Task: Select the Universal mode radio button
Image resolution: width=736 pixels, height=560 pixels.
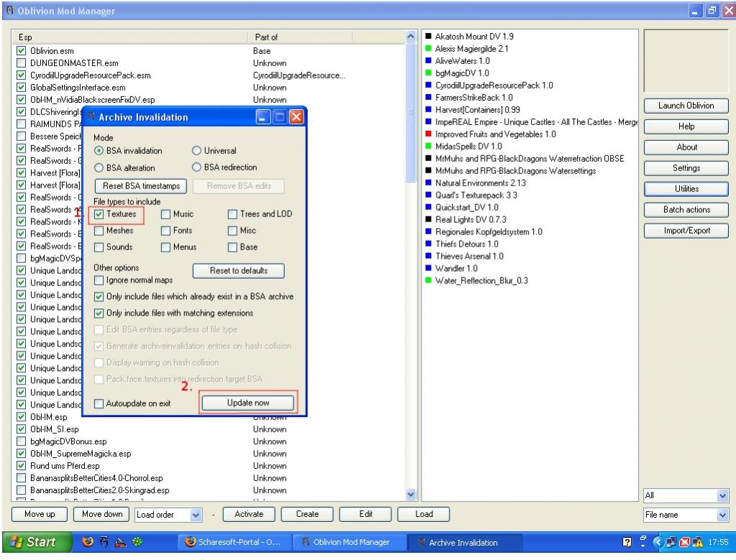Action: [x=196, y=151]
